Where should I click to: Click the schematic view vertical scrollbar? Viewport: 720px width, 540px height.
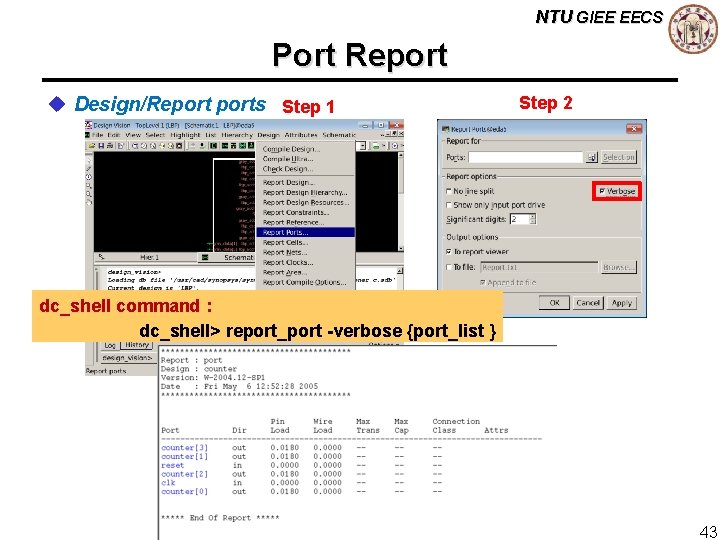(x=400, y=202)
